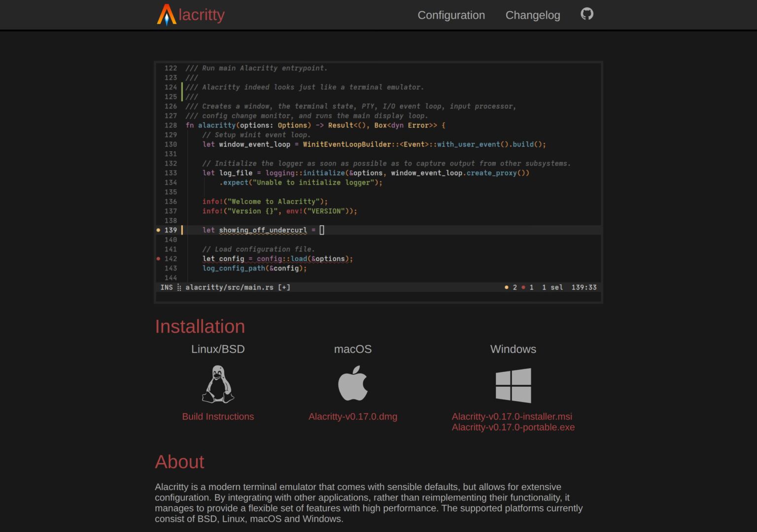This screenshot has width=757, height=532.
Task: Click line number 128 in the code screenshot
Action: click(171, 125)
